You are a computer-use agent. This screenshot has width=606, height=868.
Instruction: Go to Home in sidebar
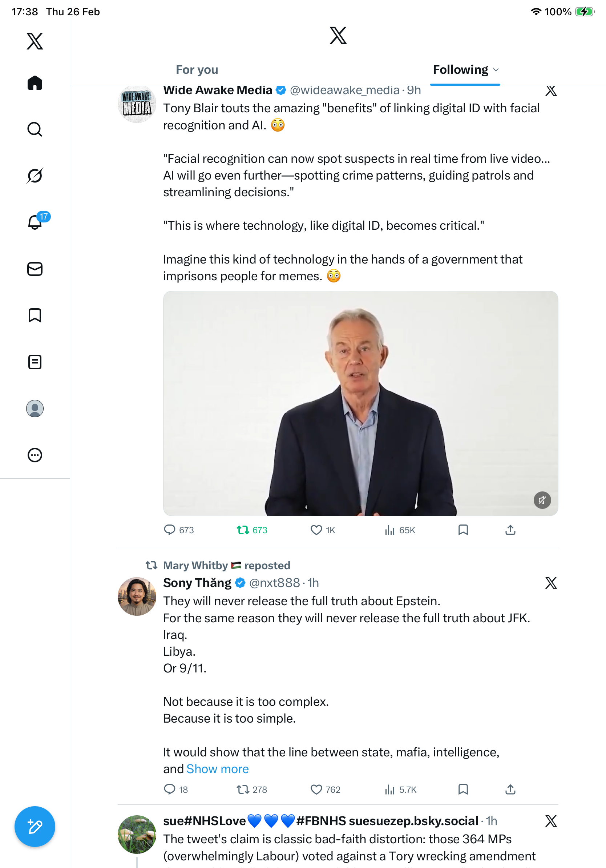click(35, 83)
